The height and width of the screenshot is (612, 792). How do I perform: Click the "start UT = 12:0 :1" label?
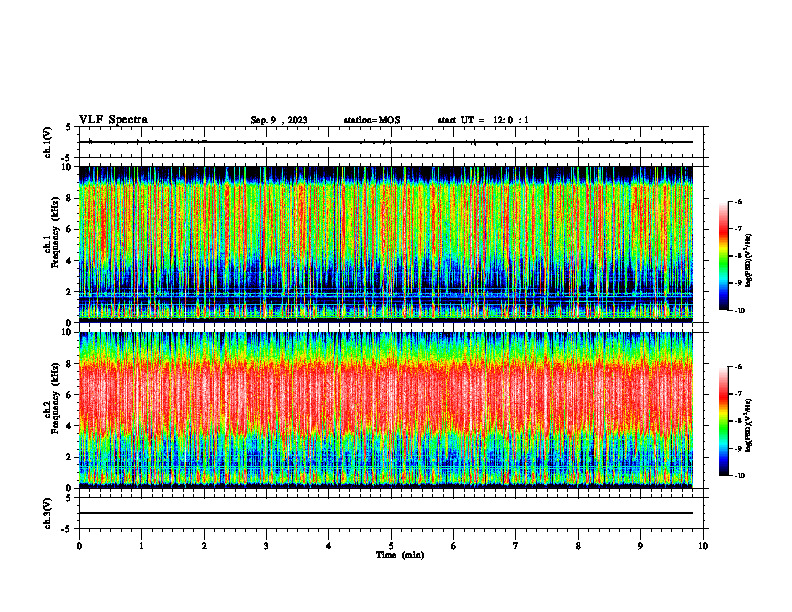coord(483,120)
